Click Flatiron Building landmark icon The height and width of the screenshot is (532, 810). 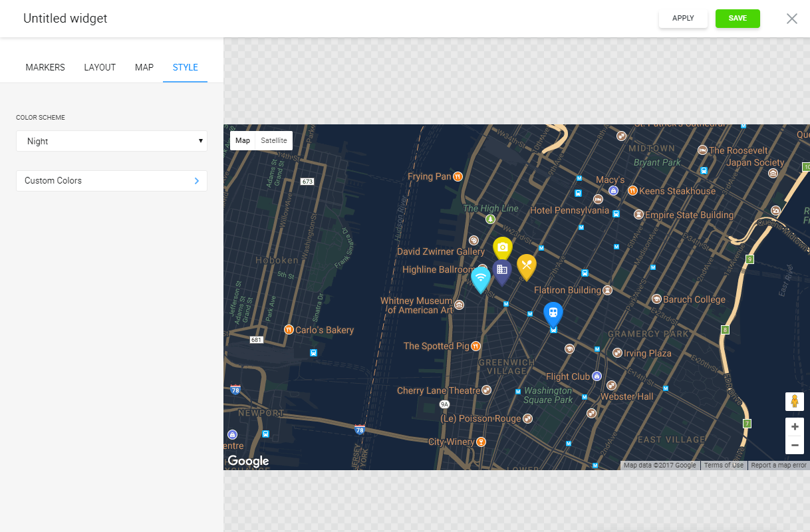607,291
